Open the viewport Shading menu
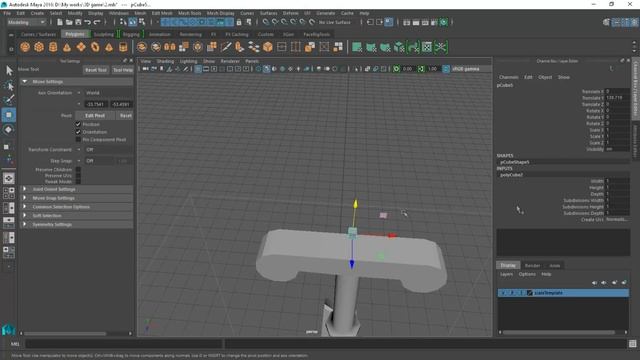The width and height of the screenshot is (640, 360). (165, 61)
